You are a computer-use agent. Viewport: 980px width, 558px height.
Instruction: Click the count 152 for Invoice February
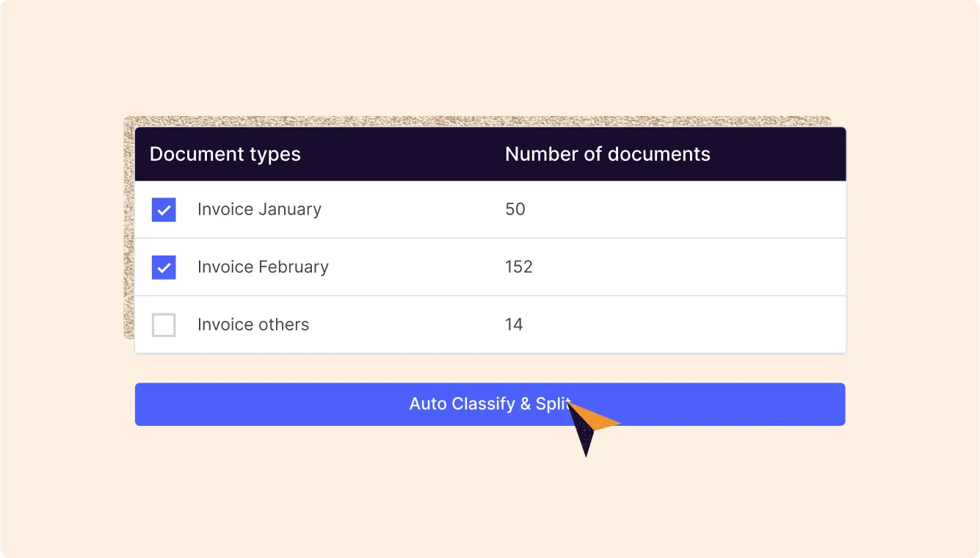pyautogui.click(x=519, y=267)
